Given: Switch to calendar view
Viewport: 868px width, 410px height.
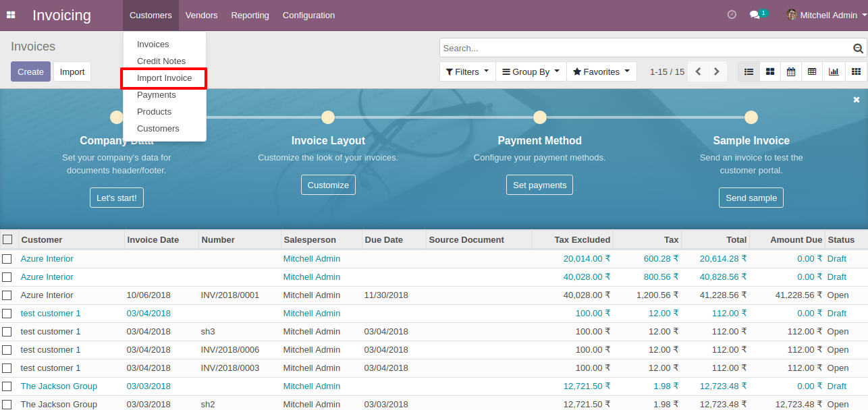Looking at the screenshot, I should pyautogui.click(x=791, y=71).
